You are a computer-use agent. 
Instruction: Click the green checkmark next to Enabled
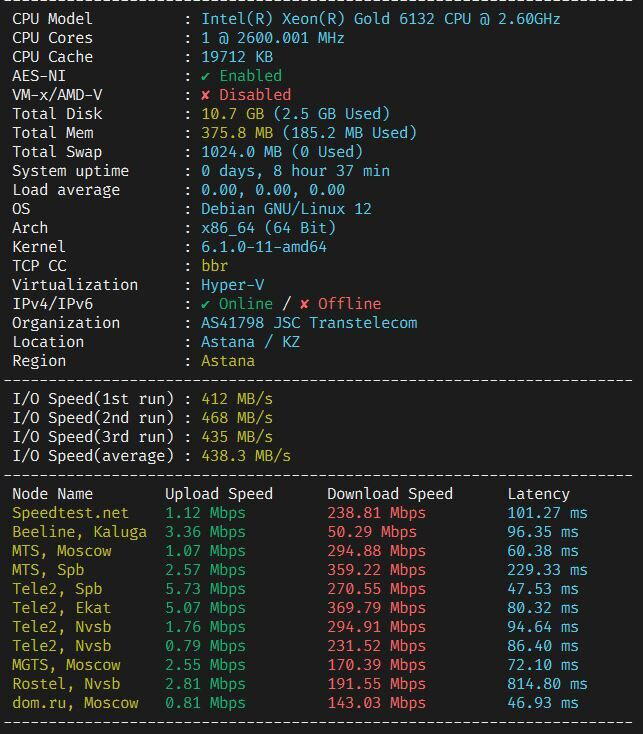pyautogui.click(x=205, y=76)
